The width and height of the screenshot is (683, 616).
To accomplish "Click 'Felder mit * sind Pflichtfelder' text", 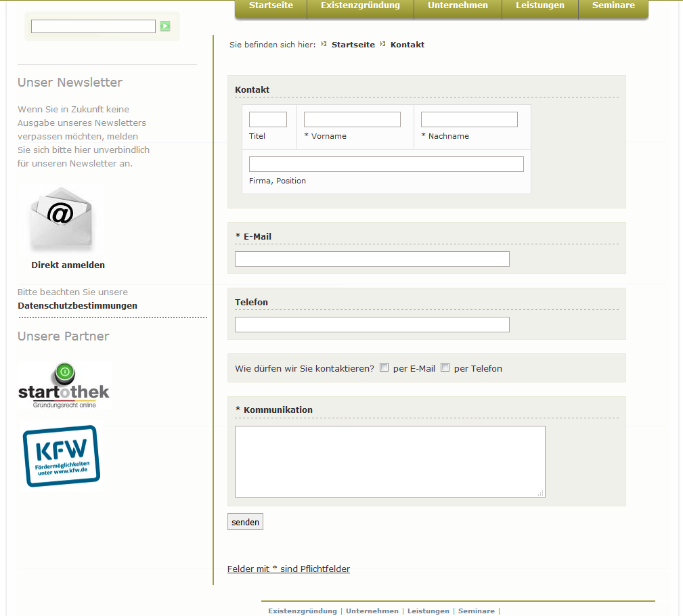I will (x=288, y=569).
